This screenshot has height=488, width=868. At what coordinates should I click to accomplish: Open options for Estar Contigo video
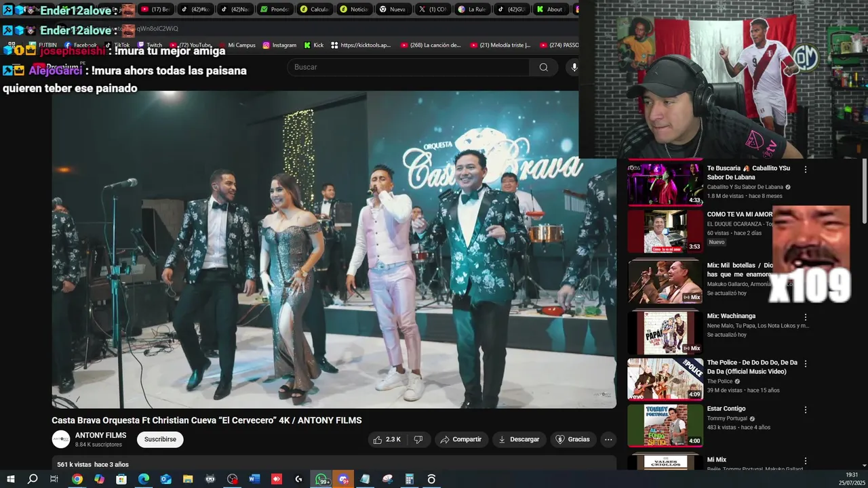click(806, 410)
